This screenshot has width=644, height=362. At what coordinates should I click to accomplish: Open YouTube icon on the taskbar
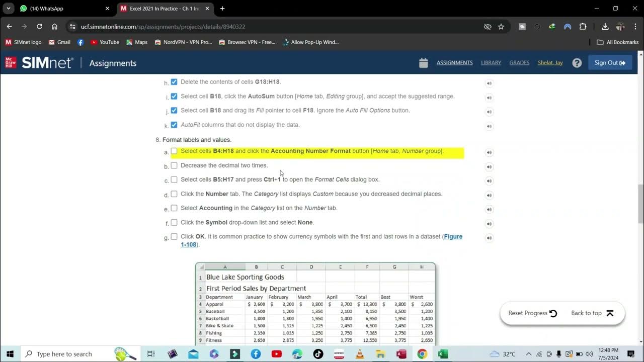click(276, 354)
